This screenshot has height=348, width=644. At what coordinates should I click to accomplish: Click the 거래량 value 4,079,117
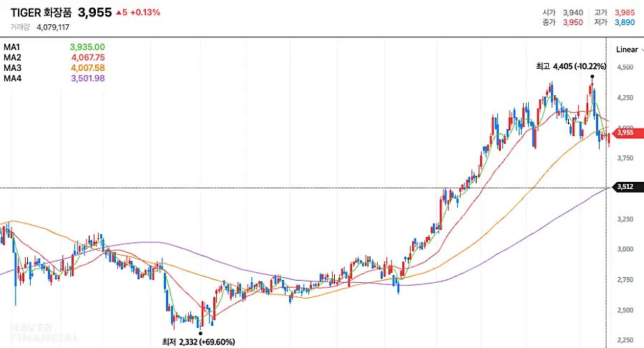[x=53, y=27]
